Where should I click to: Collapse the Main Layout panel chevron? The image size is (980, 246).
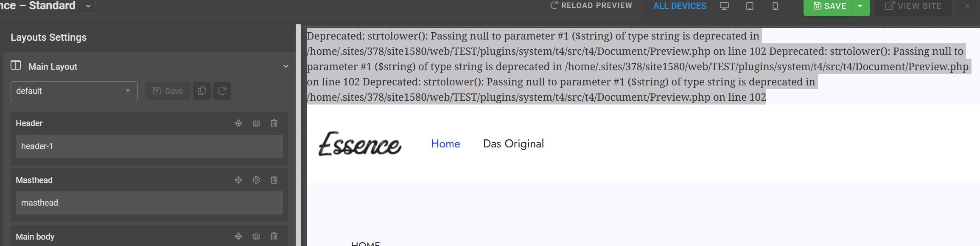[286, 66]
